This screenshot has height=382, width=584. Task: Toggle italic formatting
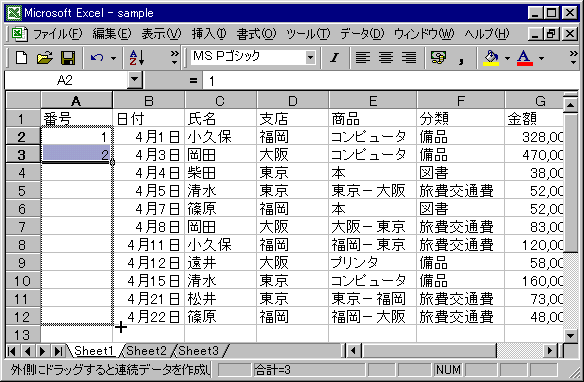[x=334, y=58]
